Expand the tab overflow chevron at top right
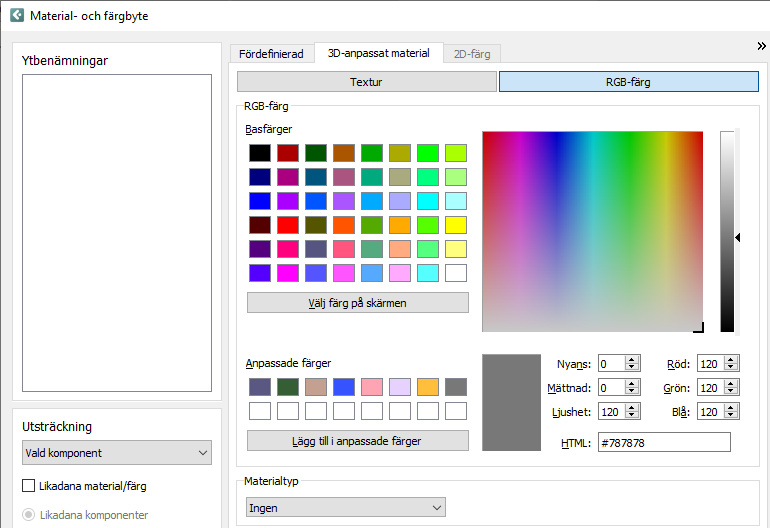 pyautogui.click(x=761, y=46)
